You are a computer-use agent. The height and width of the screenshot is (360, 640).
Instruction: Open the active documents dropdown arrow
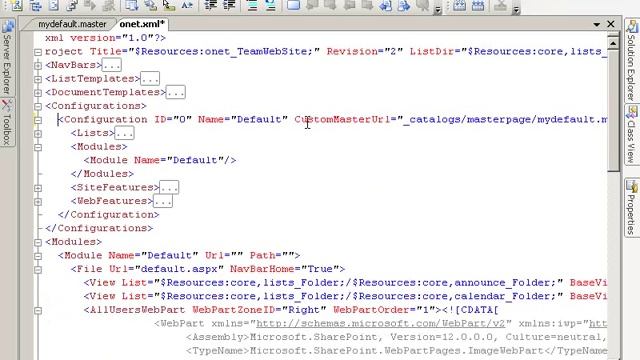[596, 24]
